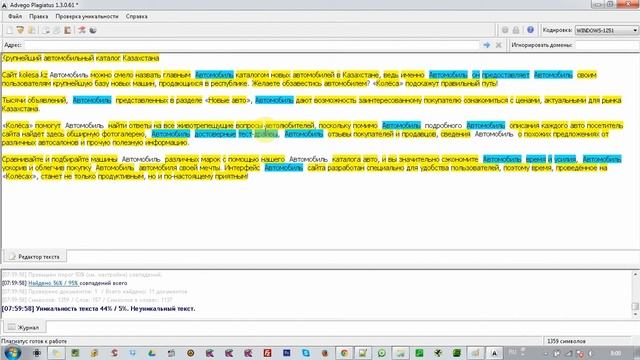Open the Найдено 56% / 95% link
This screenshot has width=640, height=360.
[53, 283]
